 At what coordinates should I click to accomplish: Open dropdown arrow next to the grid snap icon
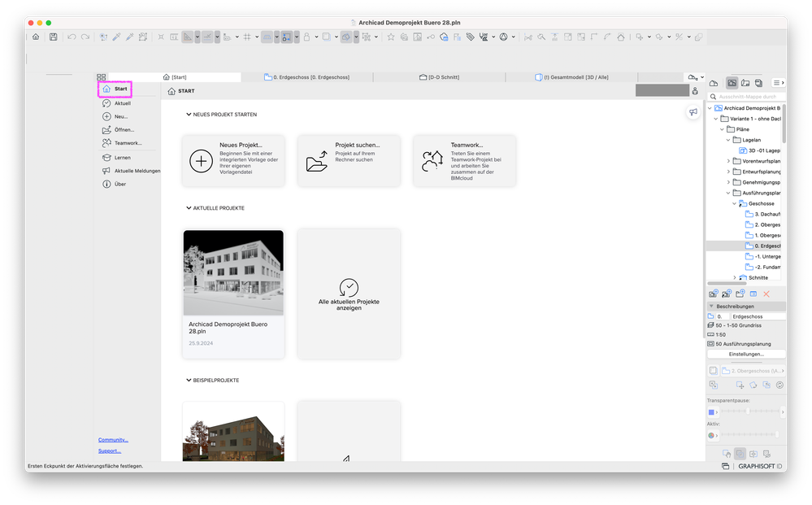coord(257,37)
